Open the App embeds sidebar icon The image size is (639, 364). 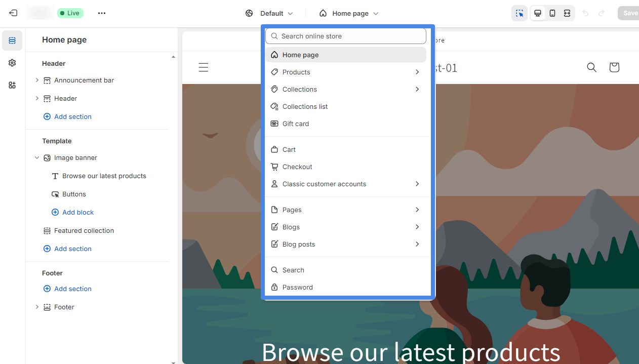tap(12, 85)
